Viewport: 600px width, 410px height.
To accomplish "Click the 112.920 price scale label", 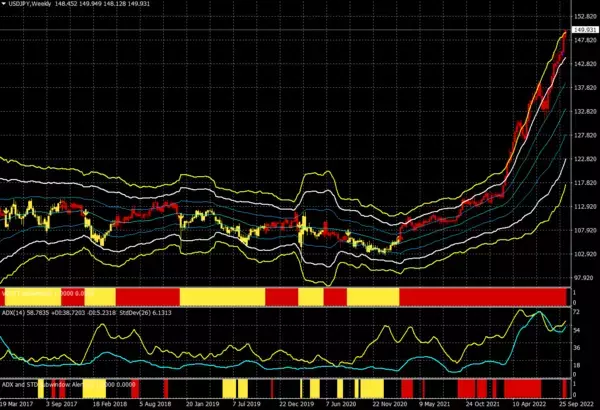I will (584, 206).
